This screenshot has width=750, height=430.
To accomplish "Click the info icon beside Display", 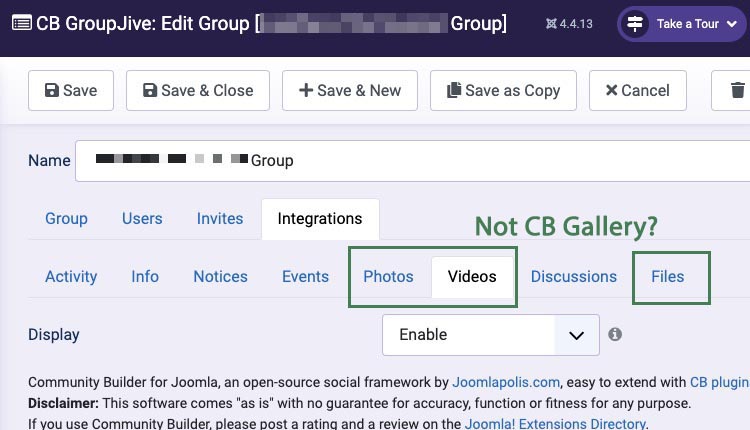I will (615, 334).
